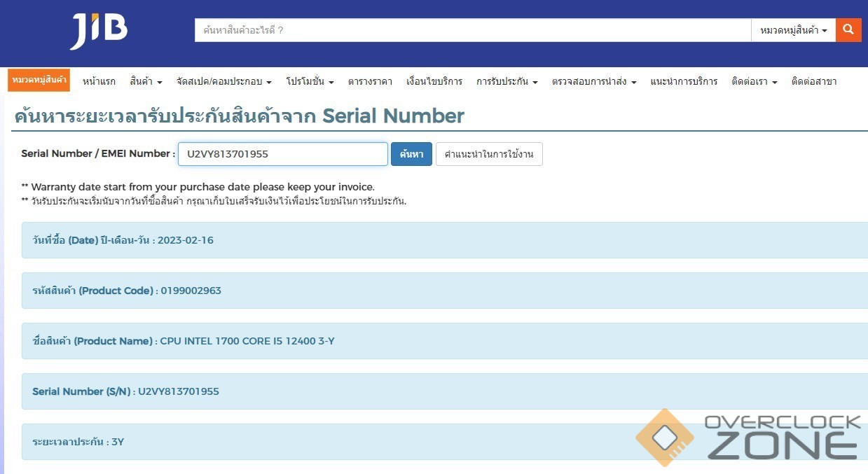Expand the สินค้า menu
The height and width of the screenshot is (474, 868).
pos(146,81)
